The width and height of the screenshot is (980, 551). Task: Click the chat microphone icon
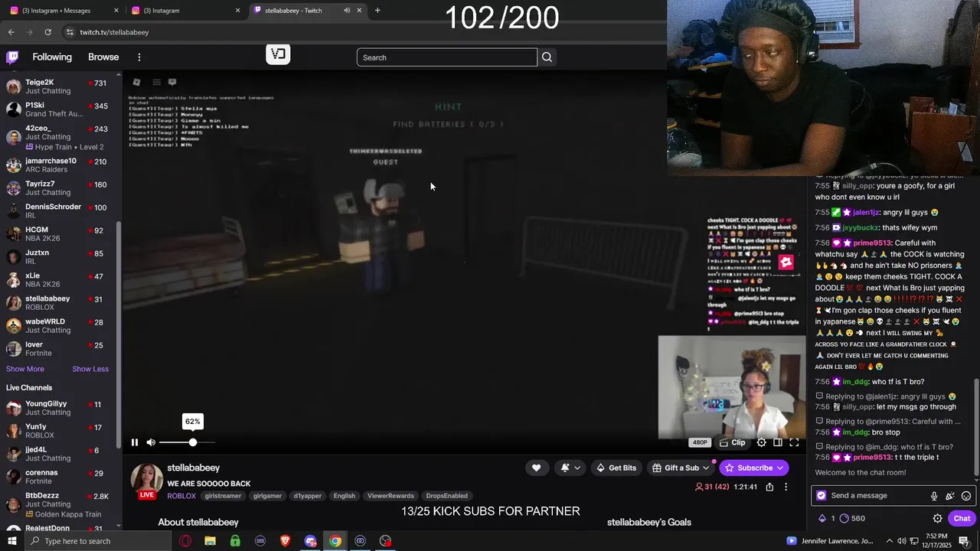pyautogui.click(x=934, y=496)
